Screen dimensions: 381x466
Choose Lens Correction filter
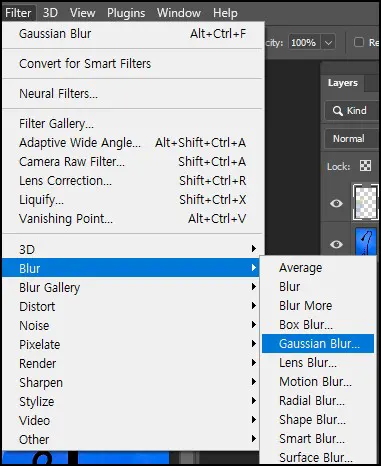[x=133, y=181]
